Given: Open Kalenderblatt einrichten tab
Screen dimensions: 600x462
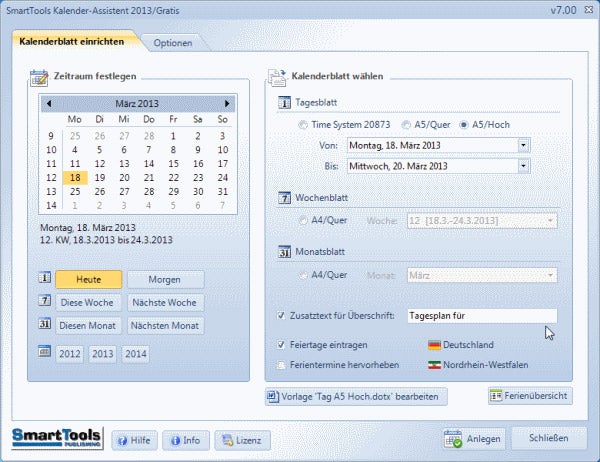Looking at the screenshot, I should (x=72, y=41).
